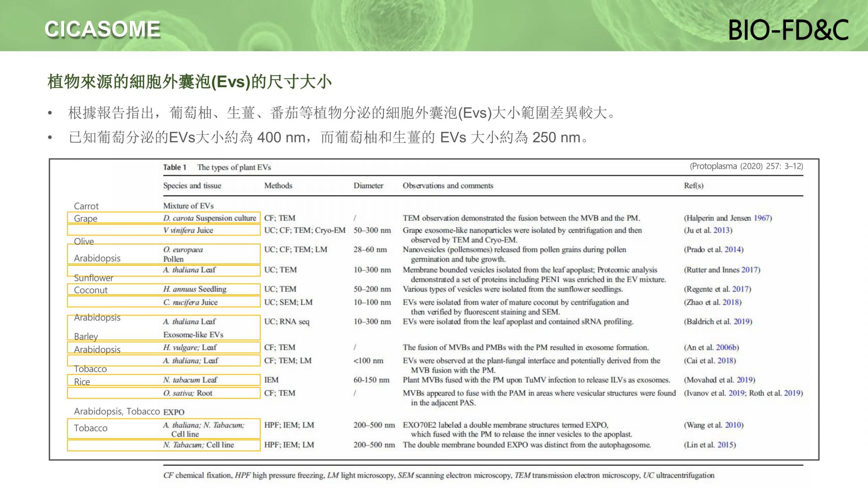
Task: Open the Halperin and Jensen 1967 reference
Action: click(728, 218)
